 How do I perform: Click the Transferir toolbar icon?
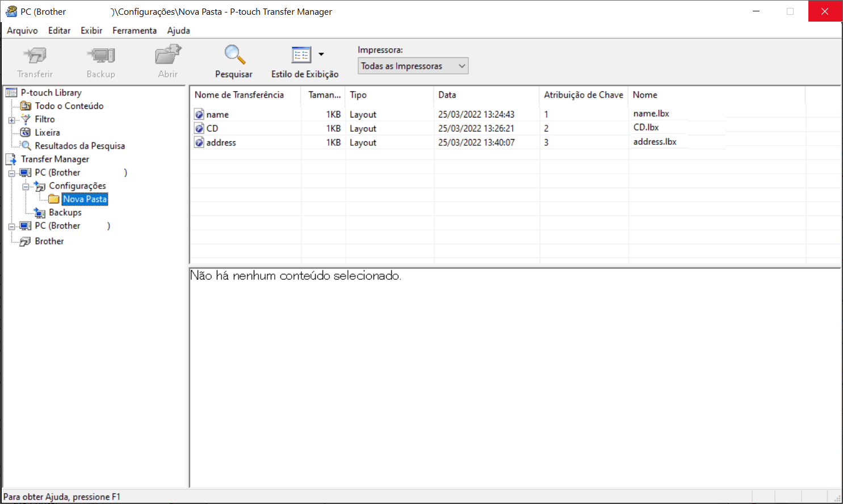(35, 56)
